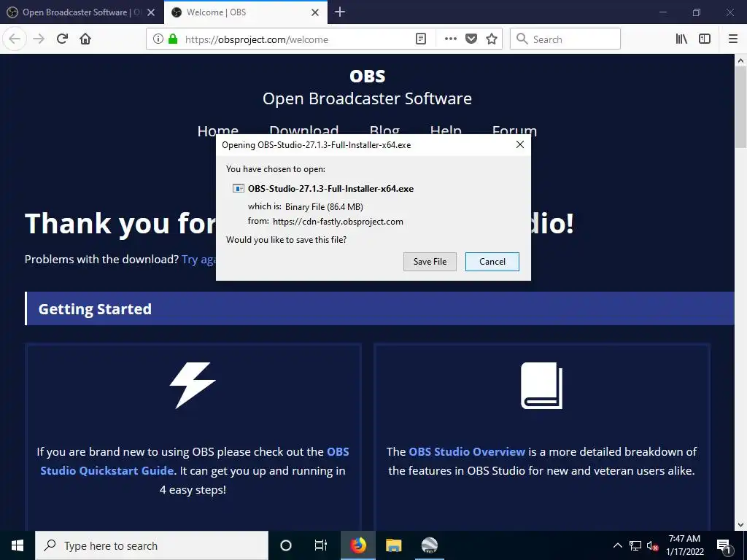
Task: Show hidden system tray icons
Action: 617,545
